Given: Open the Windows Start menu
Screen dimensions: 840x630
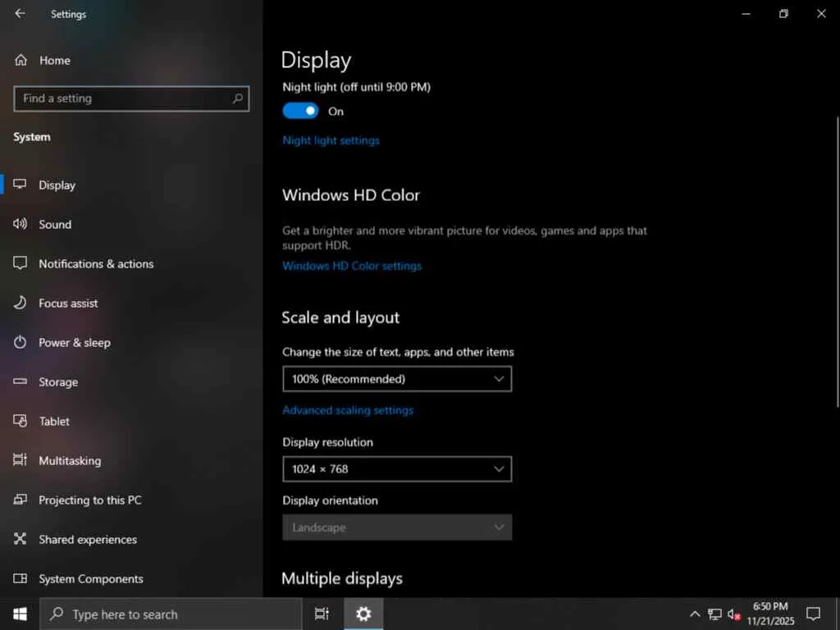Looking at the screenshot, I should pyautogui.click(x=20, y=614).
